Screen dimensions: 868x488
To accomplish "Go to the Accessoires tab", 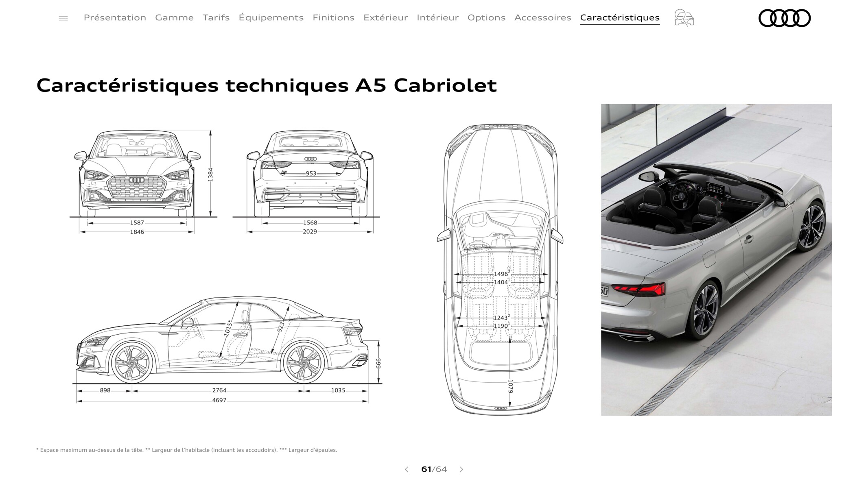I will pos(542,18).
